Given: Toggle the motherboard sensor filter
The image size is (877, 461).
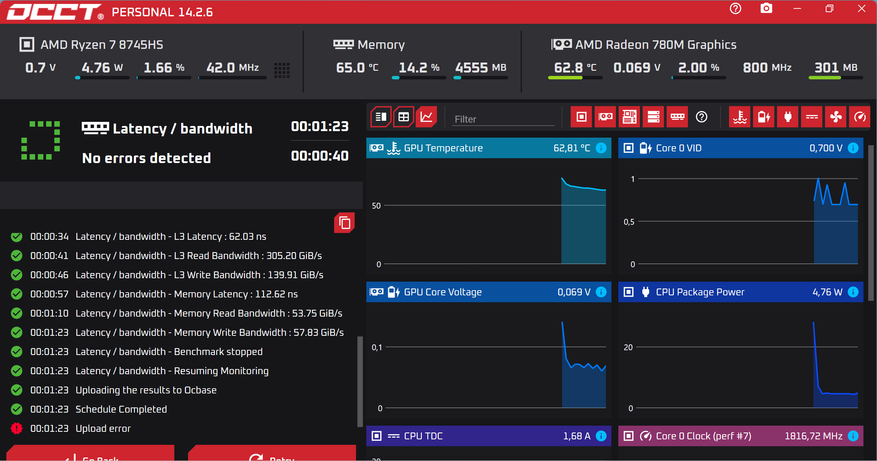Looking at the screenshot, I should (629, 117).
